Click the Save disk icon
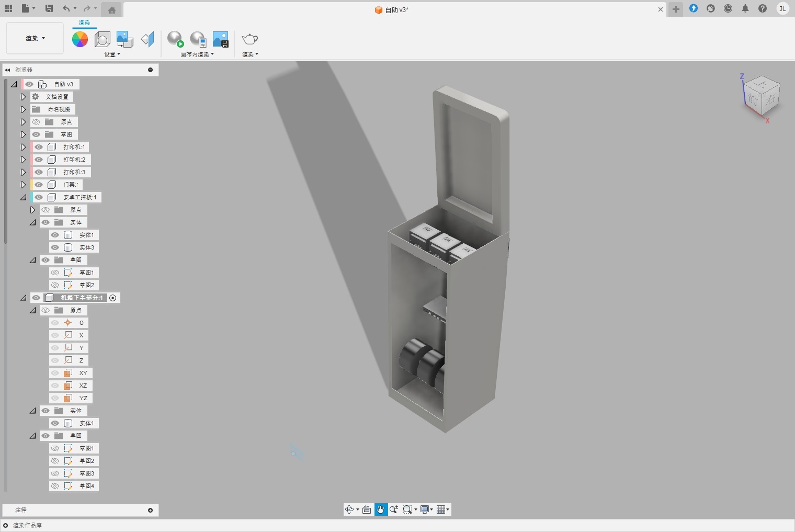Image resolution: width=795 pixels, height=532 pixels. (x=49, y=8)
